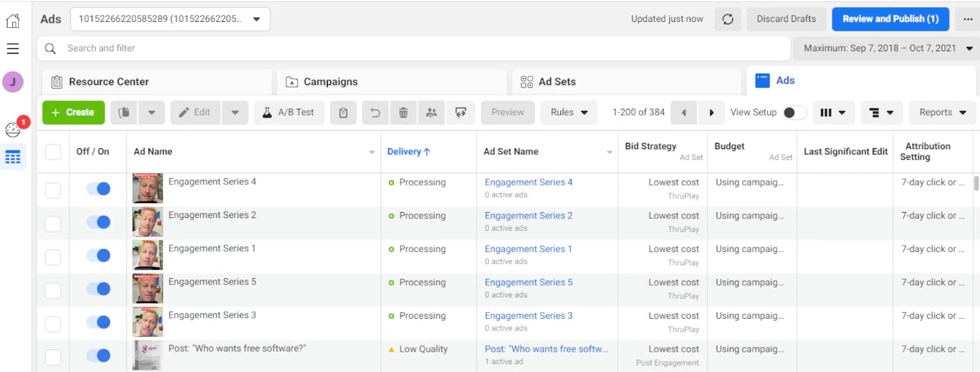Click the clipboard paste icon in toolbar
The height and width of the screenshot is (372, 980).
[x=343, y=112]
